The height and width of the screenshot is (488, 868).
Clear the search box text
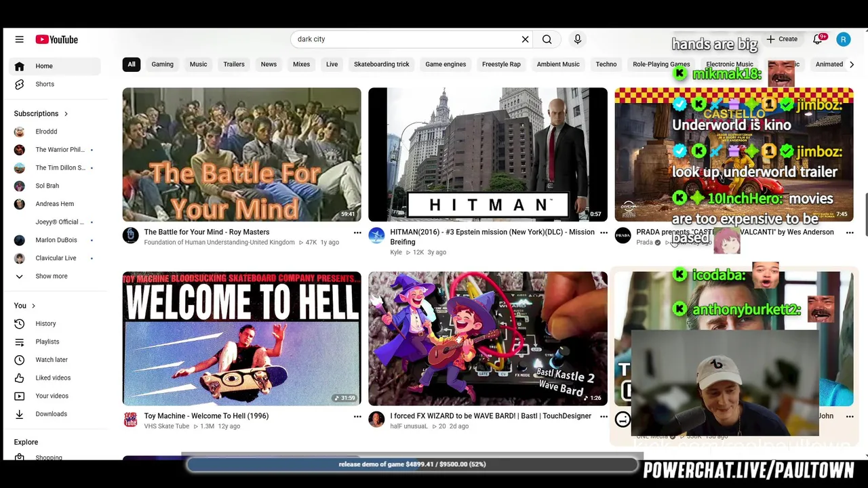point(525,39)
